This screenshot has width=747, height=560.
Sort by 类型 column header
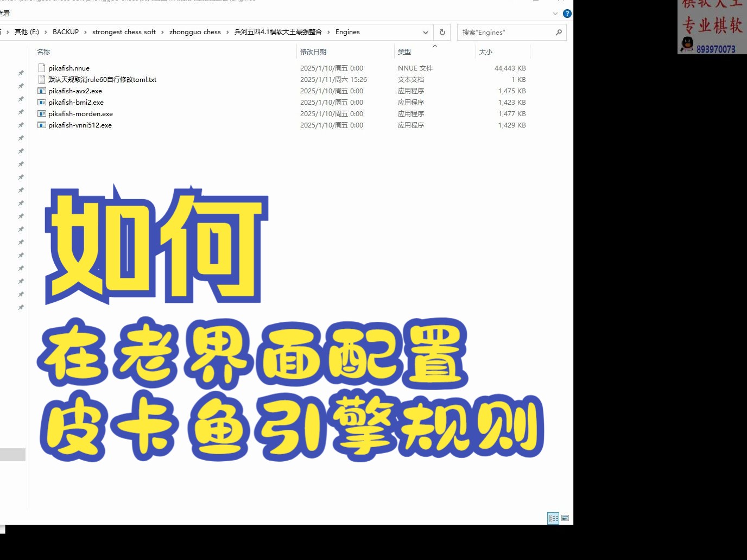(404, 52)
